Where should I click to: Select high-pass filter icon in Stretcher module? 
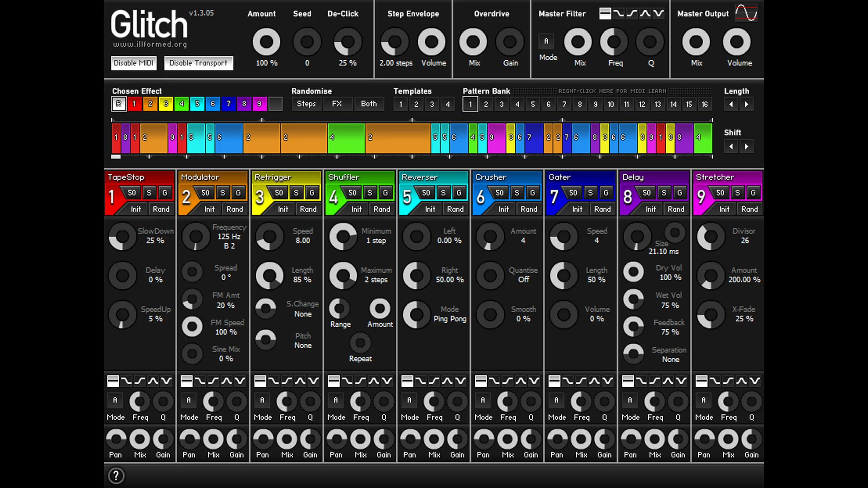(728, 381)
